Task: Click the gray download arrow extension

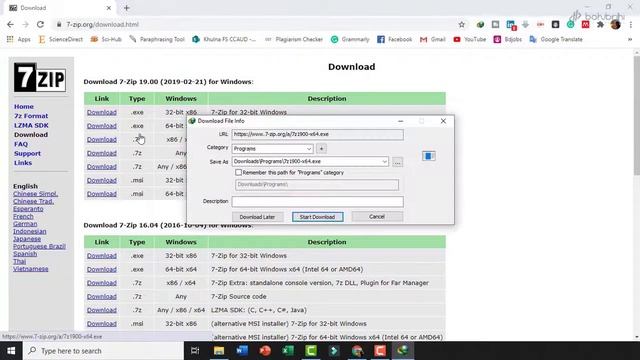Action: pos(525,24)
